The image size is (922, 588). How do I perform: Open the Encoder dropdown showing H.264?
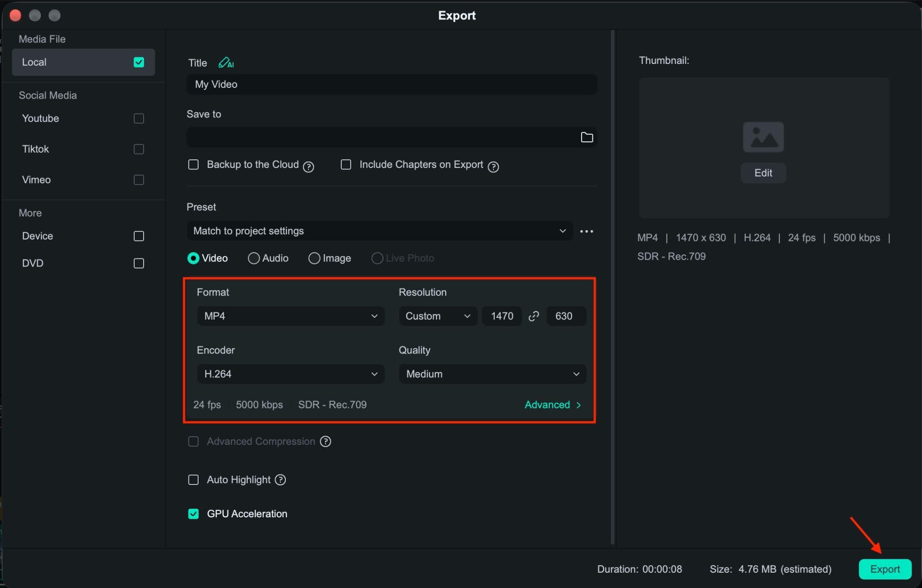tap(291, 374)
